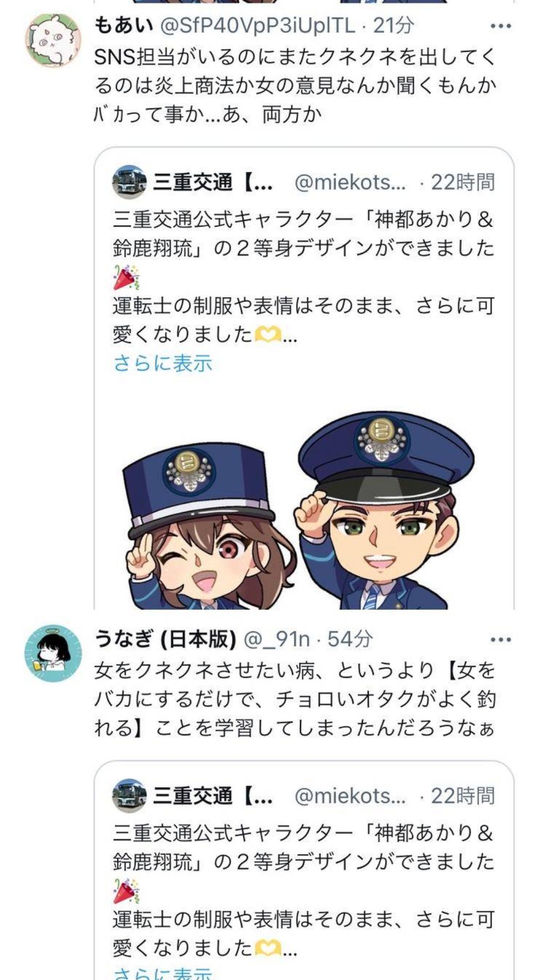The image size is (539, 980).
Task: Open @_91n handle link
Action: [276, 639]
